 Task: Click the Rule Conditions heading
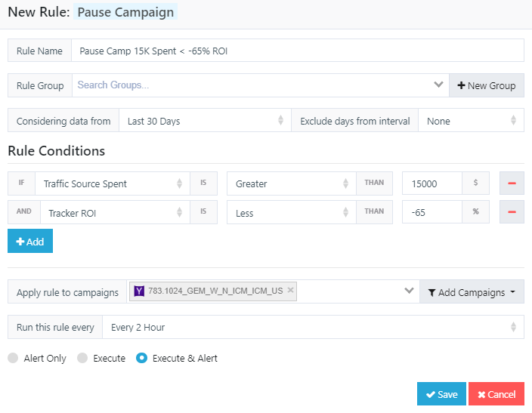pos(57,151)
